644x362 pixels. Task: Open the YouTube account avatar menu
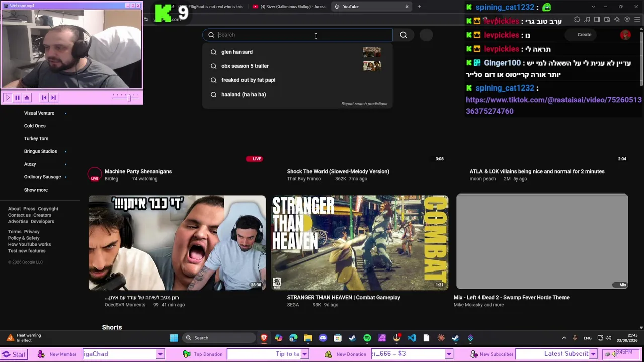point(625,35)
